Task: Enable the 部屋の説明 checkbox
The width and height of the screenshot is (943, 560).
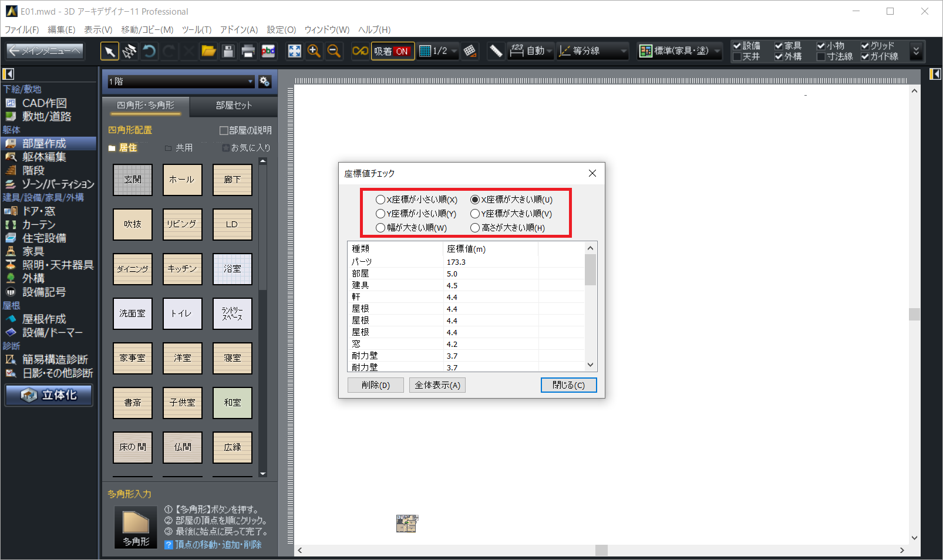Action: (224, 130)
